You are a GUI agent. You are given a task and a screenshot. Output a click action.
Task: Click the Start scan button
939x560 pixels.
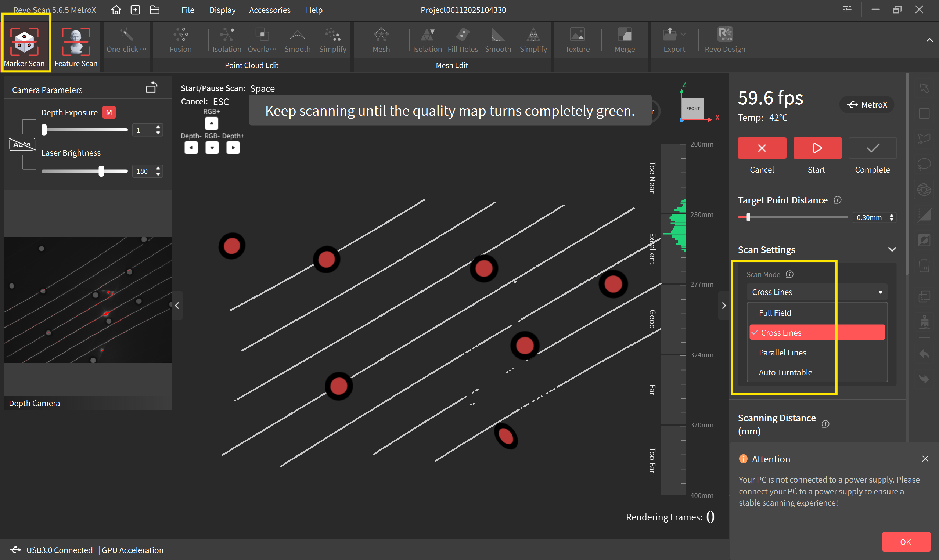pyautogui.click(x=817, y=148)
